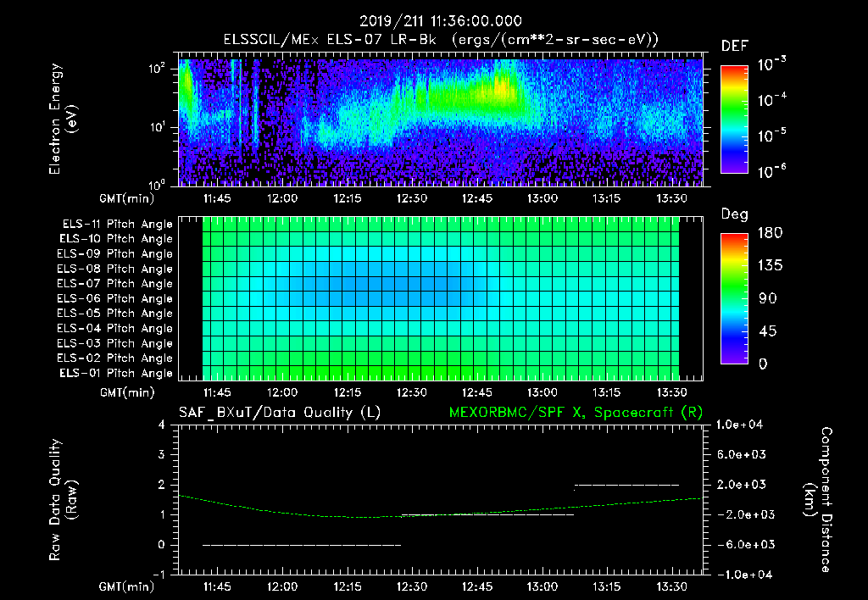Click the Raw Data Quality (Raw) axis label
This screenshot has height=600, width=868.
pos(63,500)
